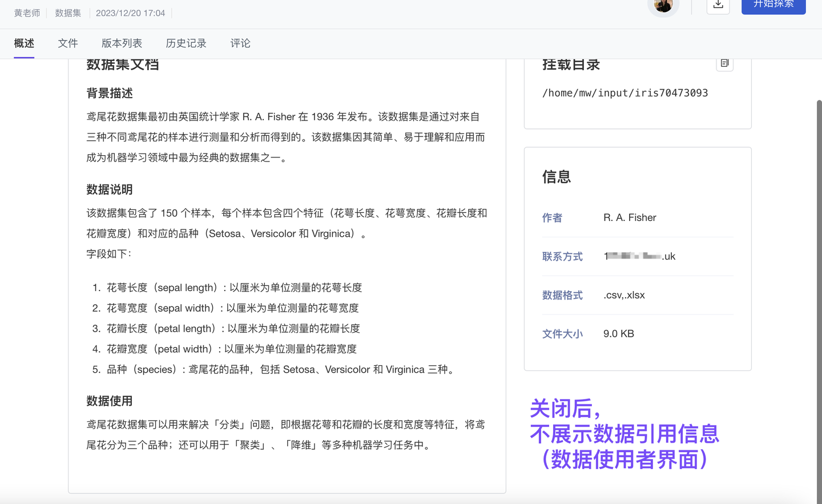Screen dimensions: 822x504
Task: Click list item 花瓣宽度 (petal width)
Action: pos(232,349)
